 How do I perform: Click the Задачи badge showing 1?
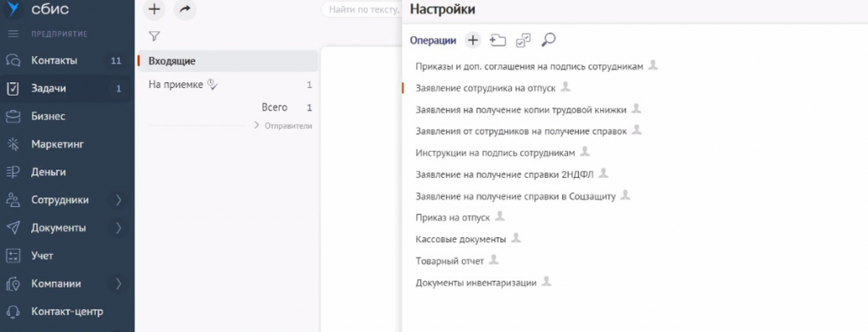pos(118,89)
